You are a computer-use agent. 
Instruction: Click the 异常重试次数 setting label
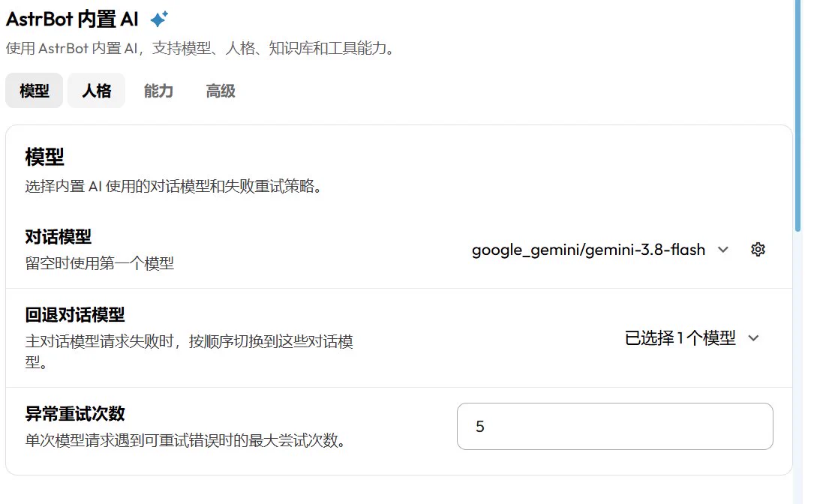tap(75, 414)
